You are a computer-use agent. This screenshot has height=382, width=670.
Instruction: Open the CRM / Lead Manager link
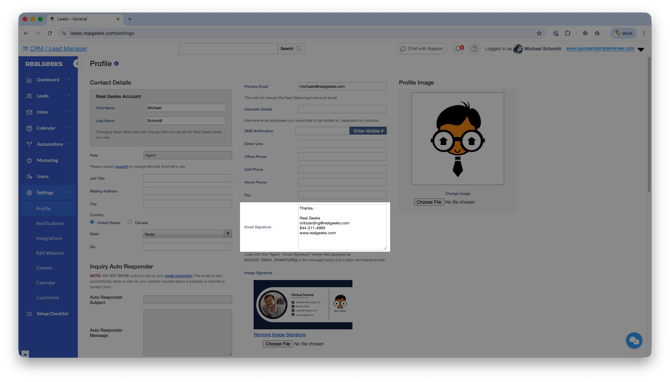pyautogui.click(x=58, y=49)
